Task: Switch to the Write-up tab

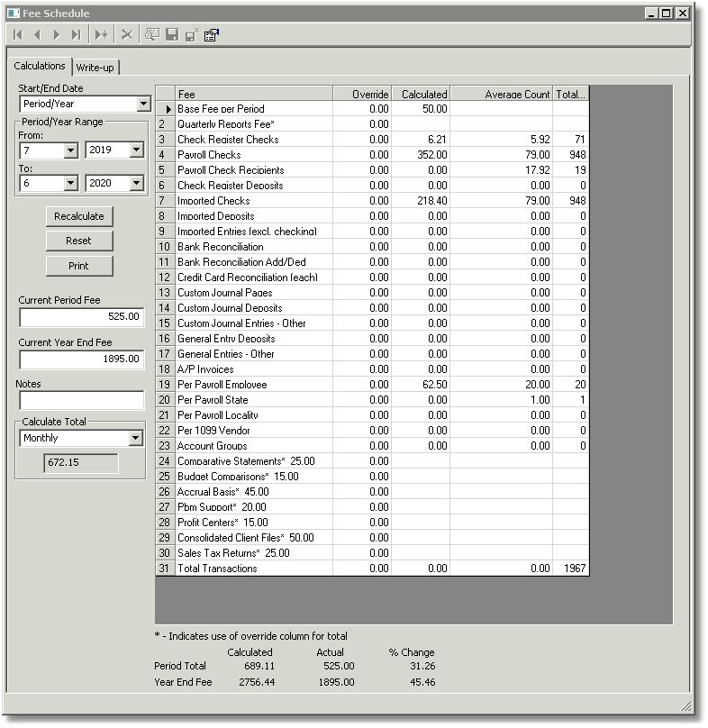Action: coord(95,68)
